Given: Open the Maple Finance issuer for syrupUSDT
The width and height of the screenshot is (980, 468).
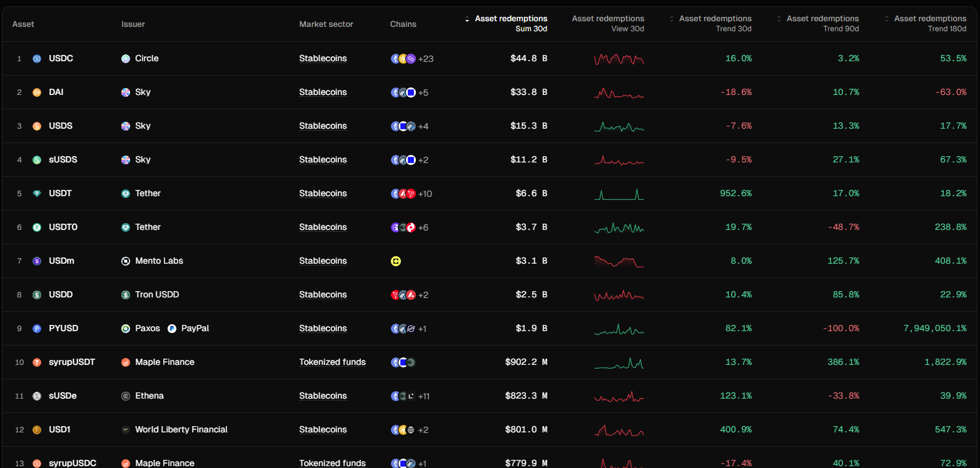Looking at the screenshot, I should pos(164,362).
